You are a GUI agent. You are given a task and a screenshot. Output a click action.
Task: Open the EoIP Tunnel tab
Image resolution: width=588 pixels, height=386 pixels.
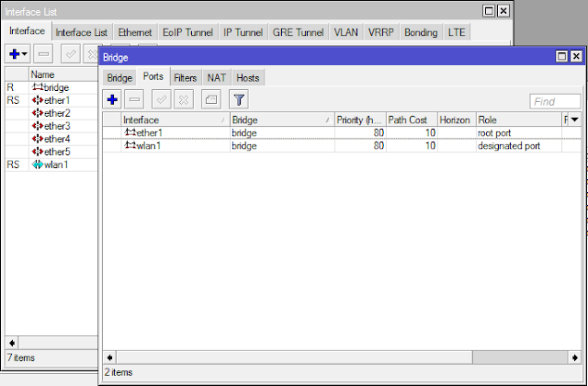pos(187,33)
